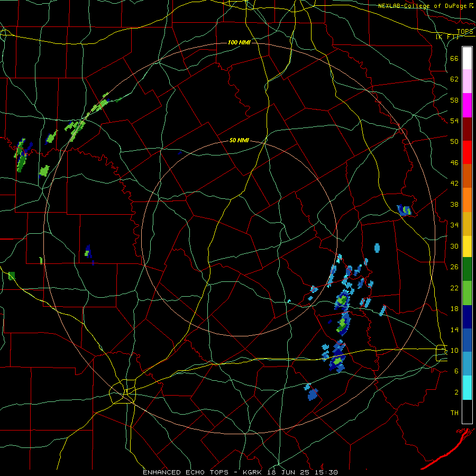The height and width of the screenshot is (476, 476).
Task: Click the 50 NMI range ring label
Action: point(239,140)
